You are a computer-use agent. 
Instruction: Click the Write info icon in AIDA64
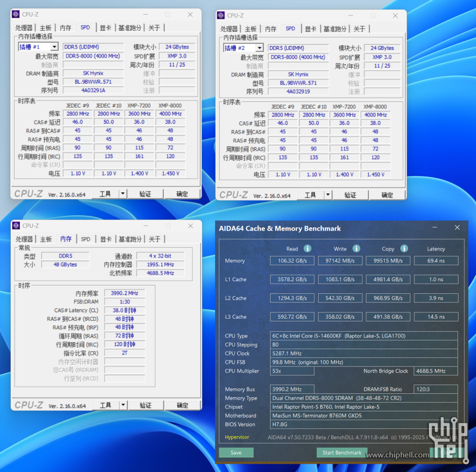coord(356,249)
